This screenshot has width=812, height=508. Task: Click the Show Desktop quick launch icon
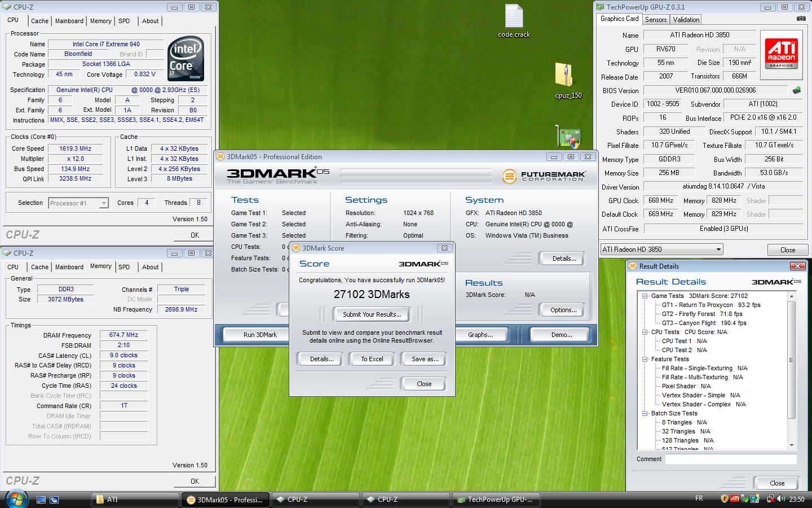[x=41, y=500]
